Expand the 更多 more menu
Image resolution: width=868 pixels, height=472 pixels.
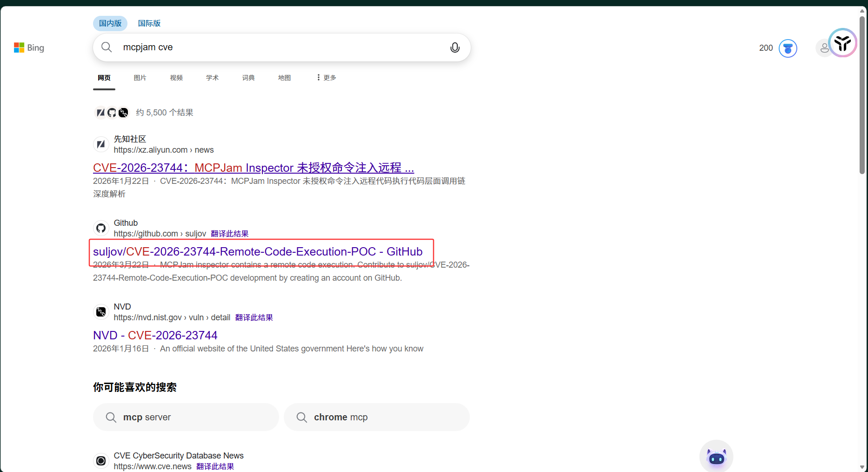(x=326, y=78)
